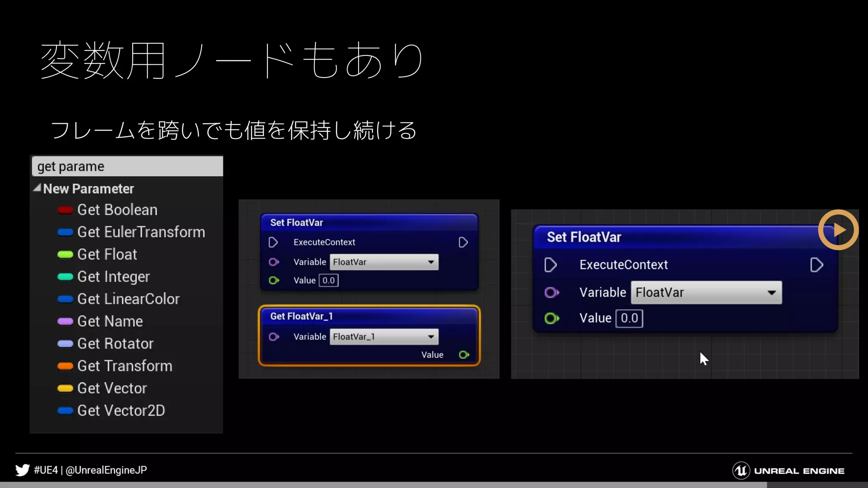Click green Value pin on large Set FloatVar
This screenshot has height=488, width=868.
pyautogui.click(x=552, y=318)
